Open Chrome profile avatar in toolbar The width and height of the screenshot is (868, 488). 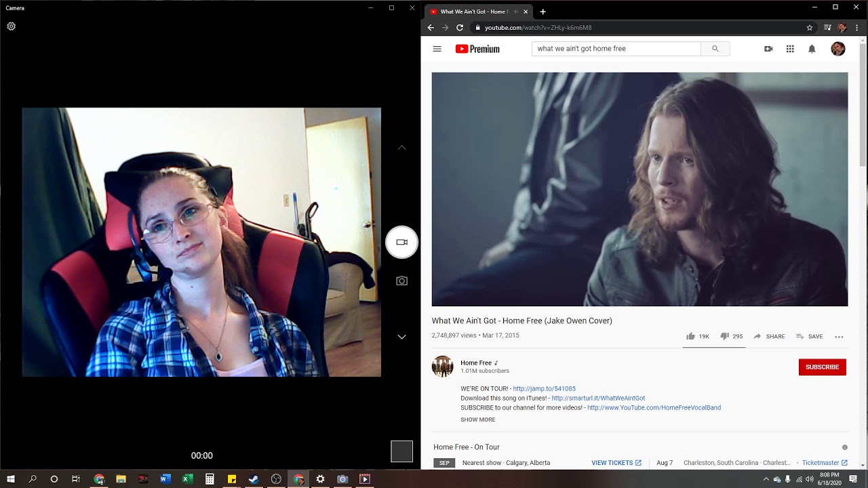tap(842, 28)
